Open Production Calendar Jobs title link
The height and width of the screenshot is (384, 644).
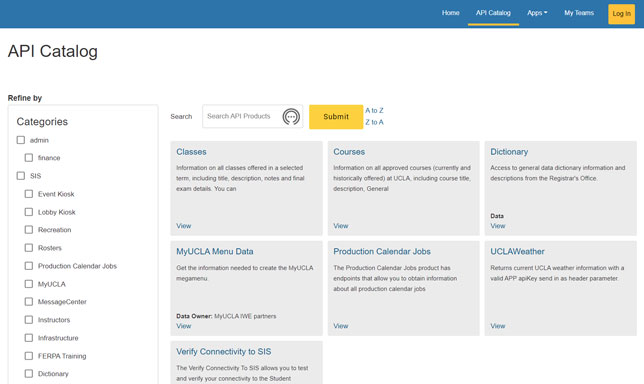point(382,251)
